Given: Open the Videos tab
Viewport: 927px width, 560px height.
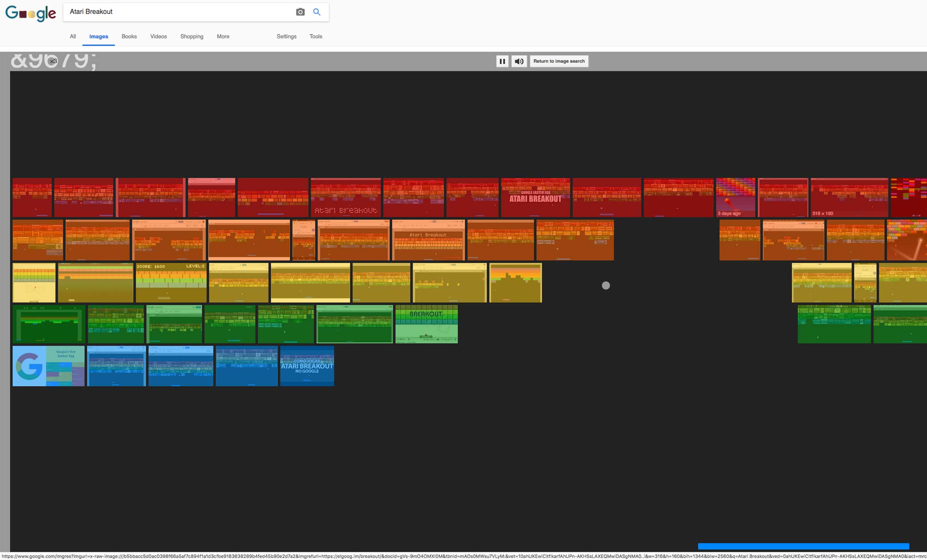Looking at the screenshot, I should coord(158,36).
